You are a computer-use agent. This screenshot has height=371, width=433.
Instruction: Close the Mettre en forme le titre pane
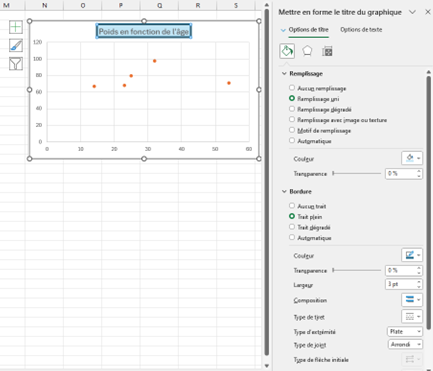coord(428,12)
